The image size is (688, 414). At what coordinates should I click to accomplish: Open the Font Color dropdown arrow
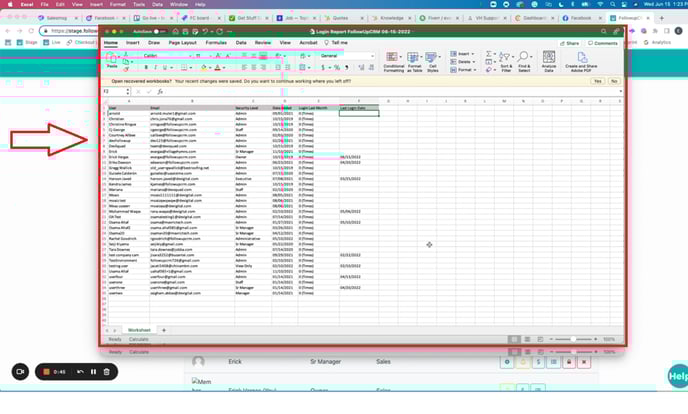pyautogui.click(x=224, y=68)
